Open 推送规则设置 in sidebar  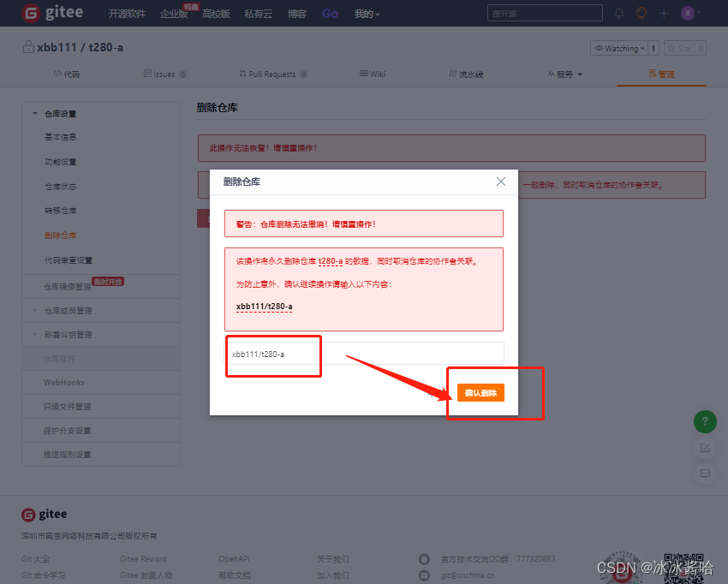(68, 455)
